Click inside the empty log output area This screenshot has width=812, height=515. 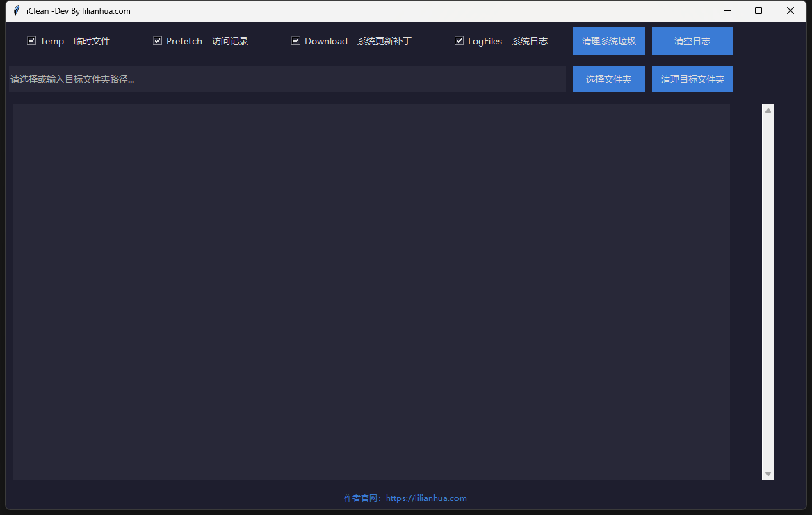coord(371,292)
